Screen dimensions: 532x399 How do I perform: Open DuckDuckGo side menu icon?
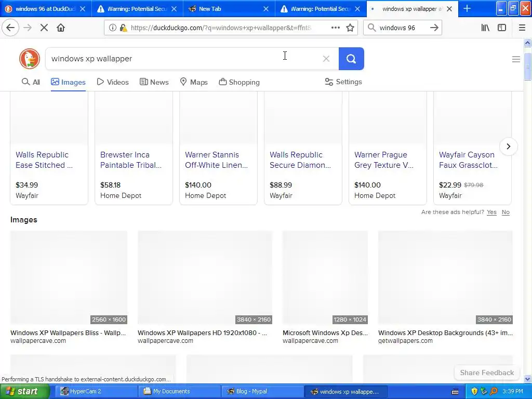coord(516,59)
